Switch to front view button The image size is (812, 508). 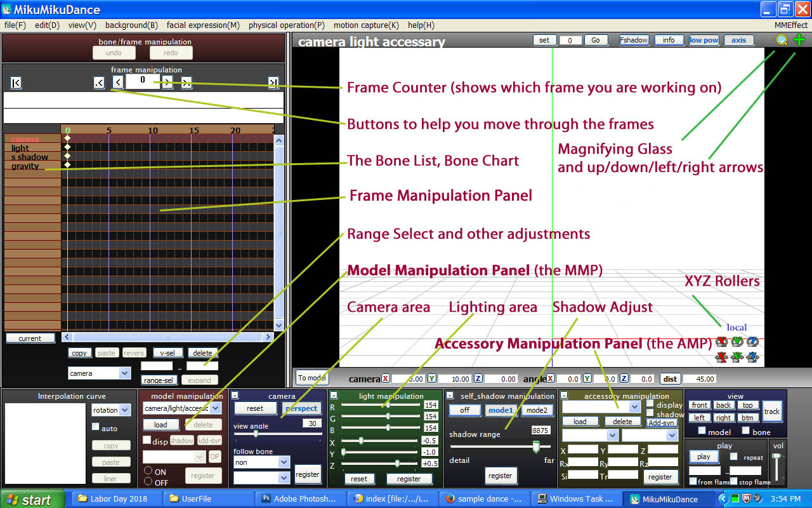point(700,405)
